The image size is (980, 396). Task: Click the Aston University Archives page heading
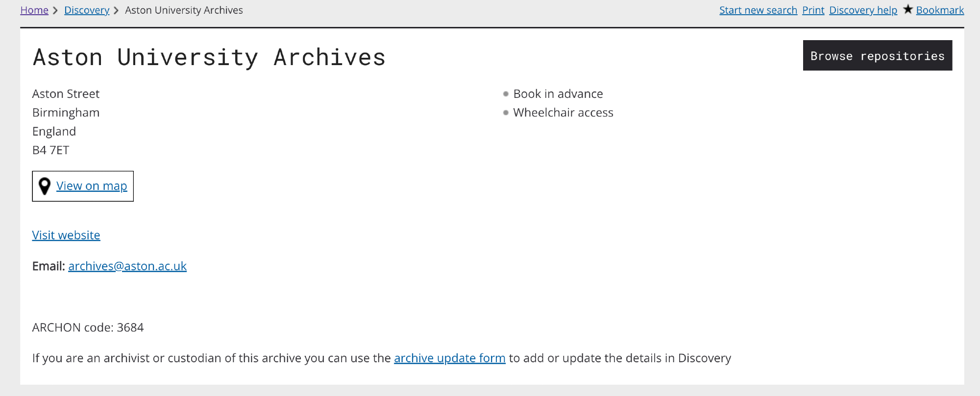click(209, 58)
